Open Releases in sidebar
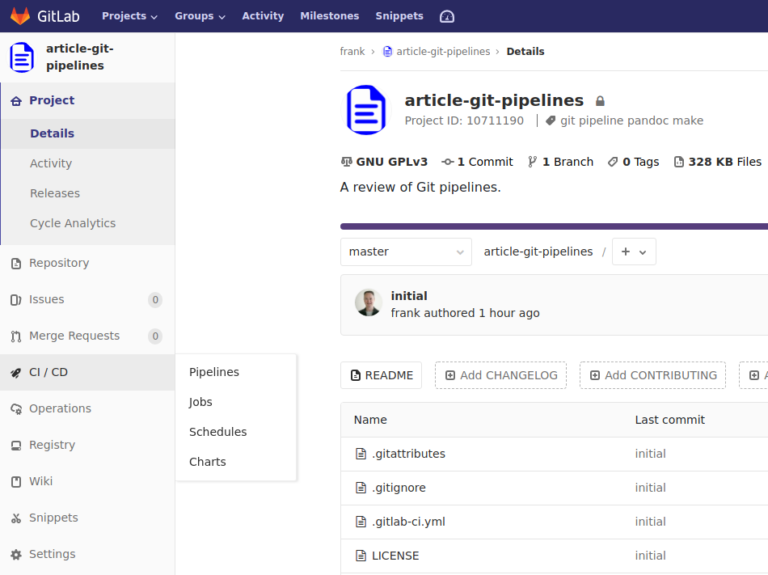This screenshot has height=575, width=768. pyautogui.click(x=54, y=193)
